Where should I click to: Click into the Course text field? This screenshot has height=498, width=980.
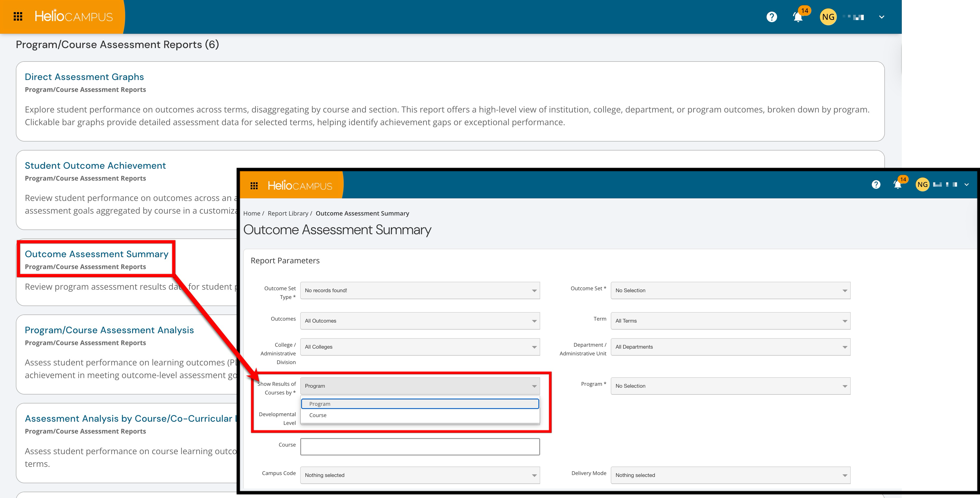[420, 447]
